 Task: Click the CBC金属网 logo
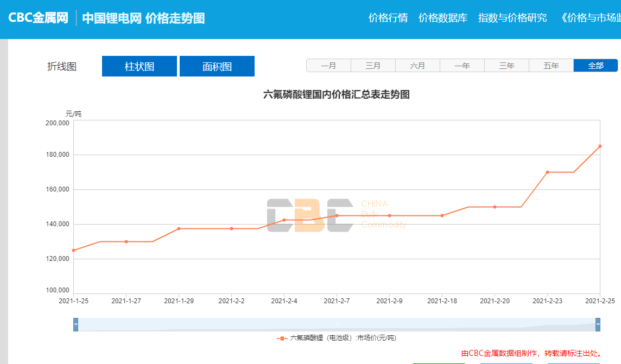click(x=38, y=18)
